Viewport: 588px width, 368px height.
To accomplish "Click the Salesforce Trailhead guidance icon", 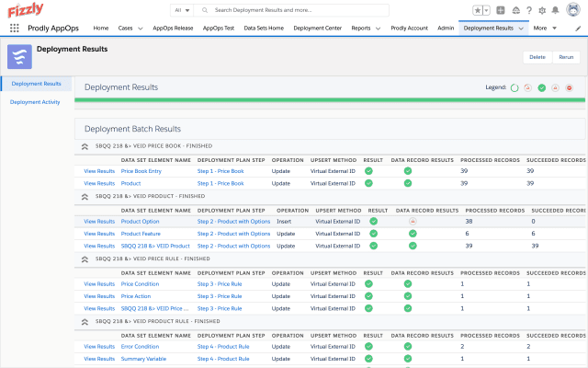I will [516, 10].
